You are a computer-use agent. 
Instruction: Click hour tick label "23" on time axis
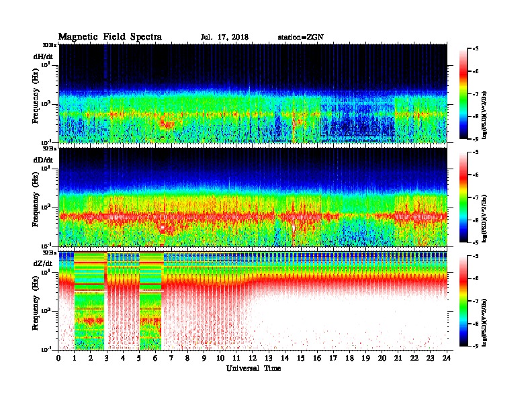tap(431, 358)
